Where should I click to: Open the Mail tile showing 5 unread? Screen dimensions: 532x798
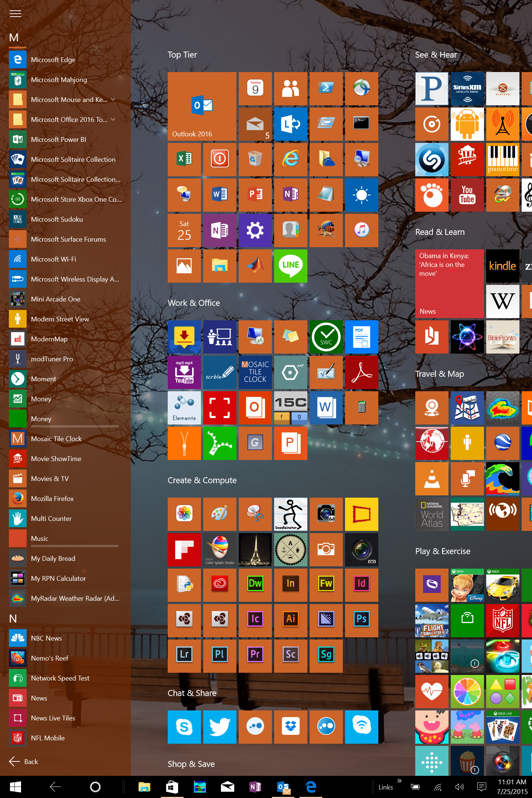[255, 124]
